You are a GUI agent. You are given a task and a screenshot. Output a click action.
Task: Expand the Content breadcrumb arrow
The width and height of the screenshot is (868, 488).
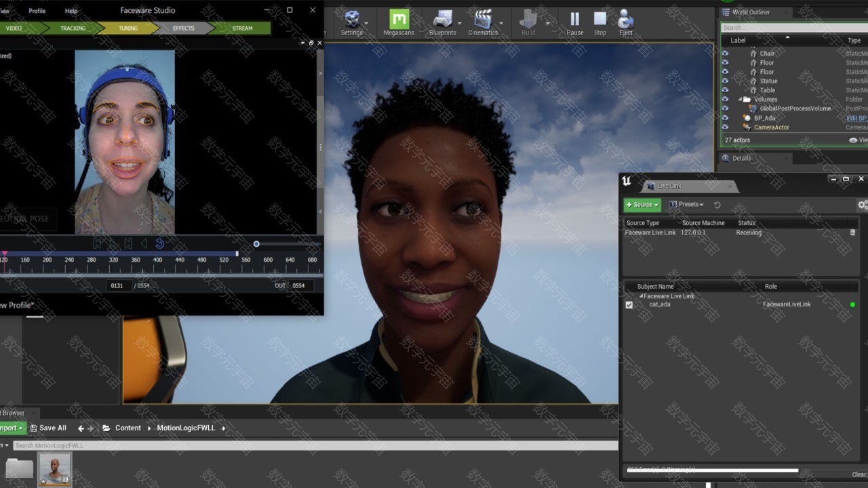point(149,428)
